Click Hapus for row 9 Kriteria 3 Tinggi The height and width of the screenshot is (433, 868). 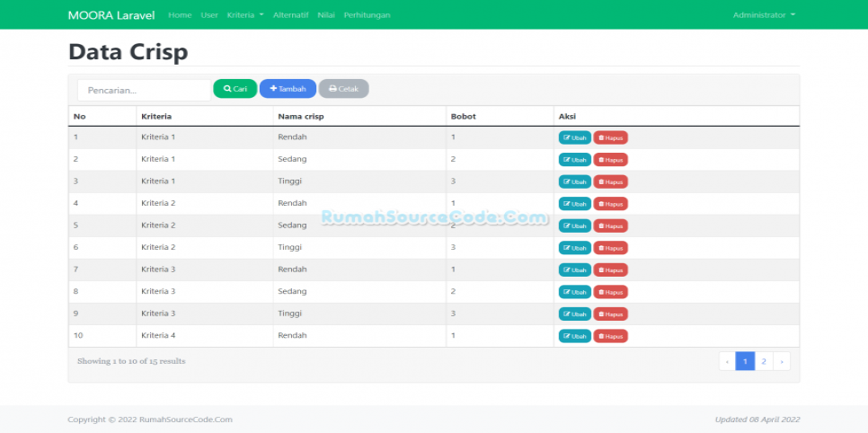(611, 314)
